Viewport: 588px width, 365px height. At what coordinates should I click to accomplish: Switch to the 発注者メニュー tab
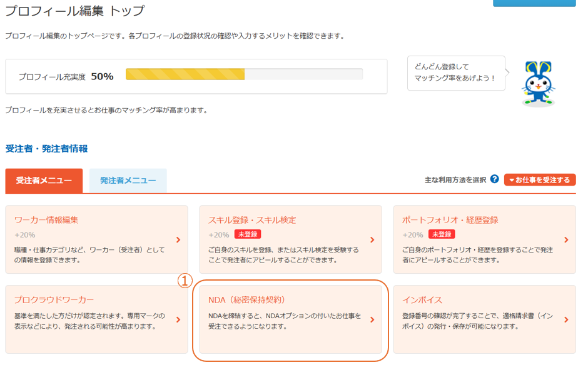[128, 181]
